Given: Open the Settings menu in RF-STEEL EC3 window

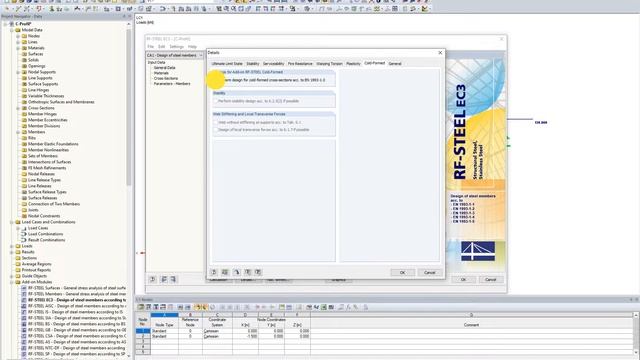Looking at the screenshot, I should [x=176, y=47].
